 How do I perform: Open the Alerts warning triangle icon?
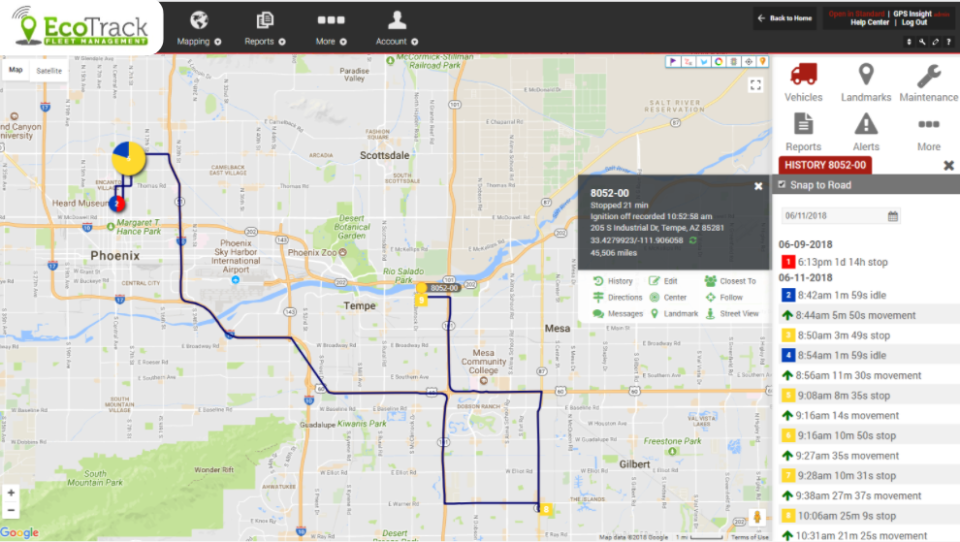click(x=866, y=124)
